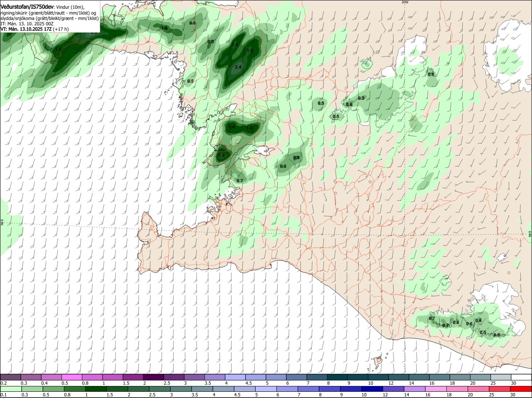Select snow-scale swatch between 18 and 20
Screen dimensions: 532x398
460,377
